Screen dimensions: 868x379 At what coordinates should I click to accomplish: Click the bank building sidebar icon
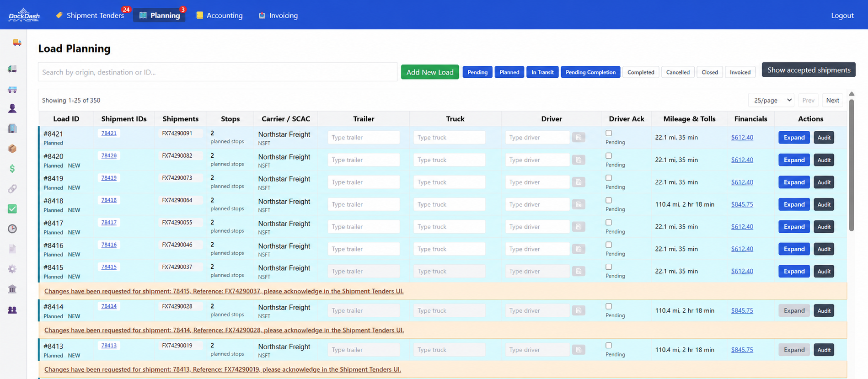coord(12,289)
